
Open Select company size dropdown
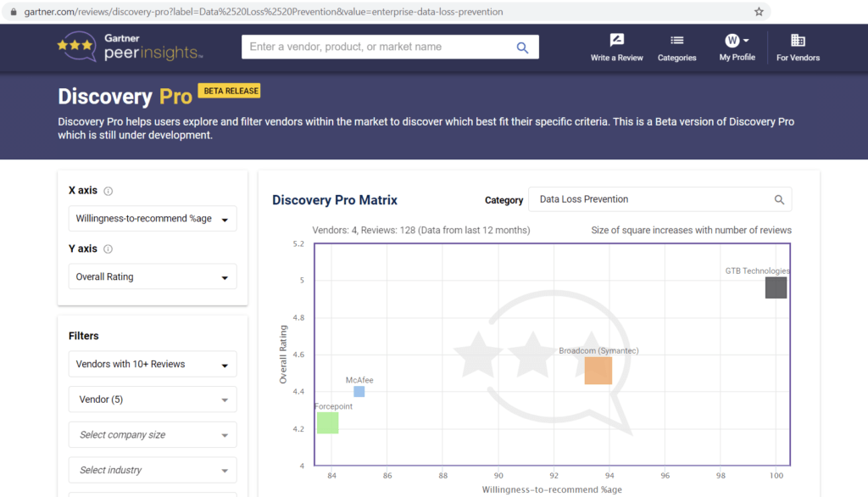pyautogui.click(x=153, y=435)
